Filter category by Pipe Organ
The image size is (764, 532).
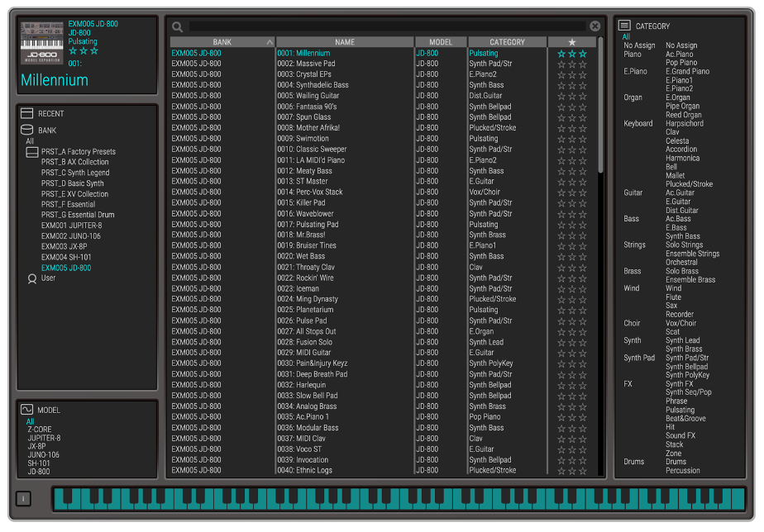683,106
